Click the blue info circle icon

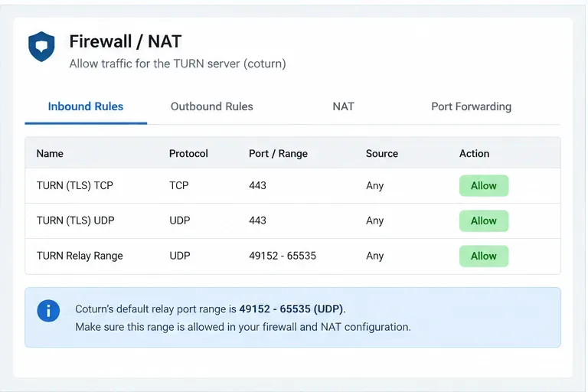point(48,311)
